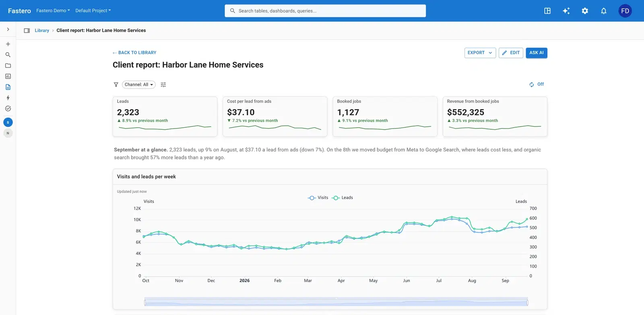
Task: Click the Edit button
Action: 511,53
